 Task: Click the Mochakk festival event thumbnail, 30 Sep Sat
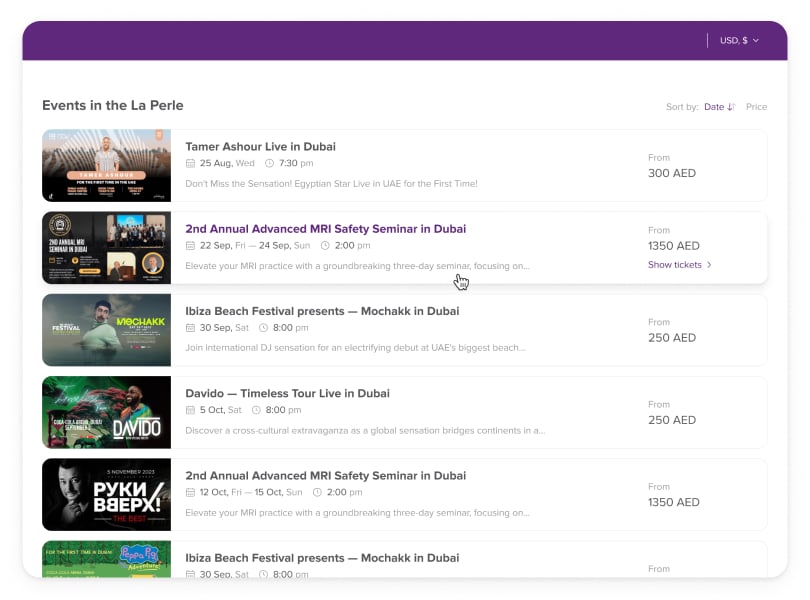point(107,330)
